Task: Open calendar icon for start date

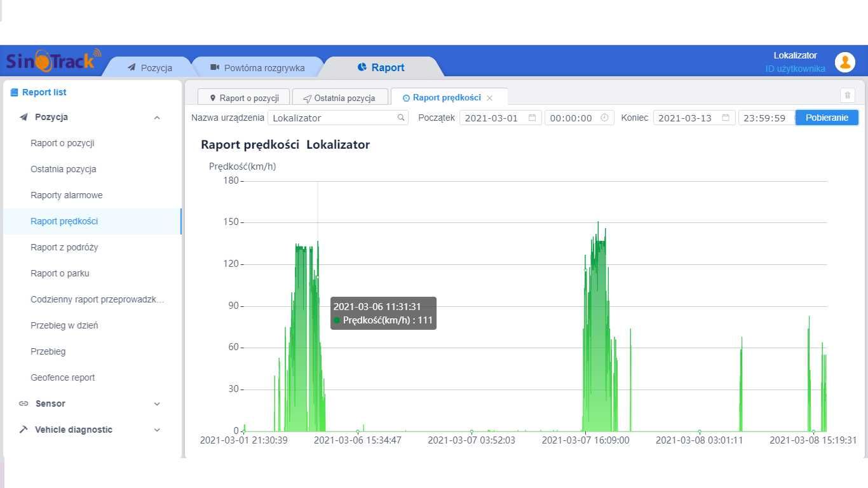Action: (532, 118)
